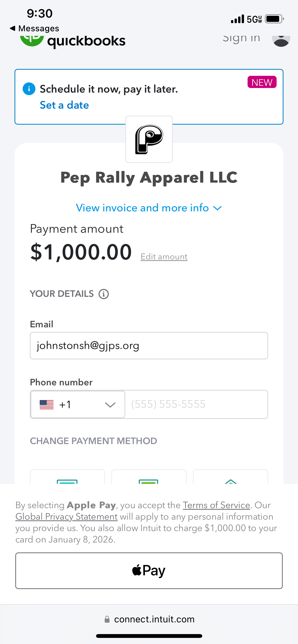Viewport: 298px width, 644px height.
Task: Expand View invoice and more info
Action: [149, 208]
